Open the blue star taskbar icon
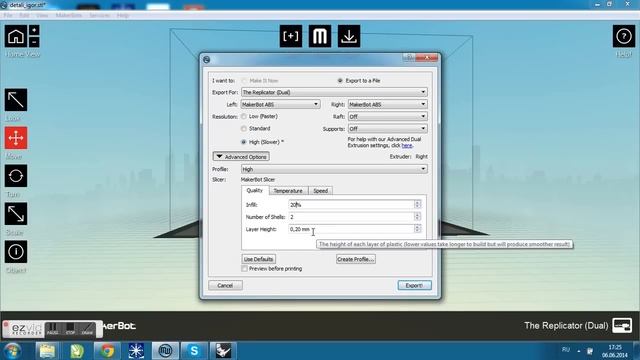Screen dimensions: 640x360 point(136,351)
